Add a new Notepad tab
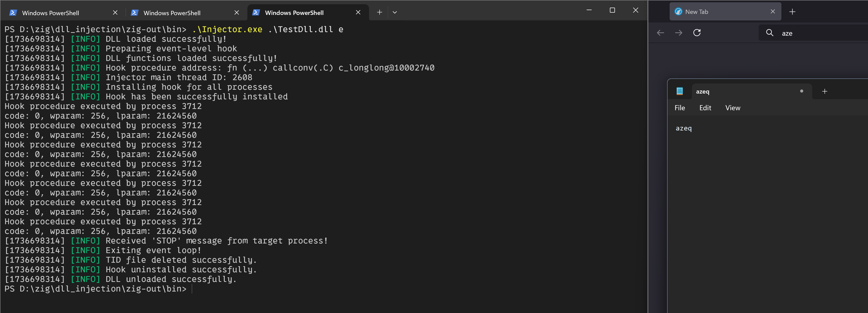Viewport: 868px width, 313px height. pyautogui.click(x=824, y=91)
